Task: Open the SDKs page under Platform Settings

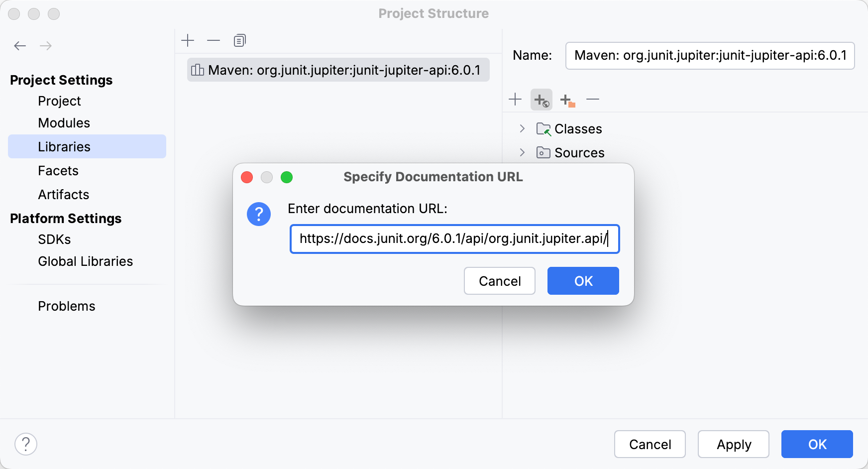Action: point(55,239)
